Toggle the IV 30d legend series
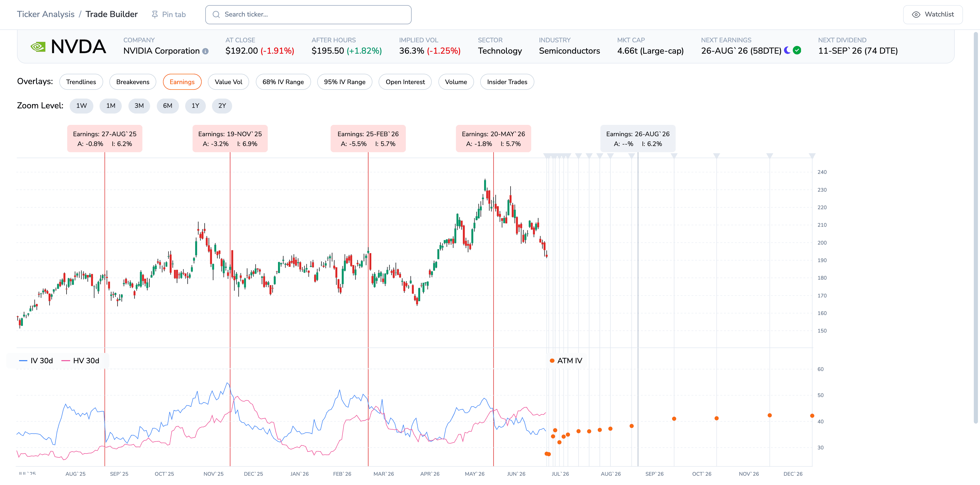 click(x=36, y=360)
